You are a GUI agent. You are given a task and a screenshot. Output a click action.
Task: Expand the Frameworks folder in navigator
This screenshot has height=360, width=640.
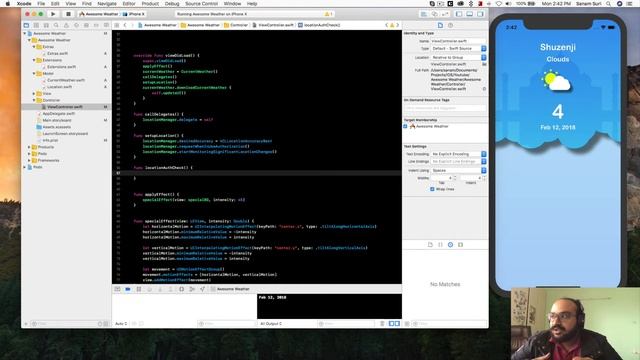pos(29,160)
